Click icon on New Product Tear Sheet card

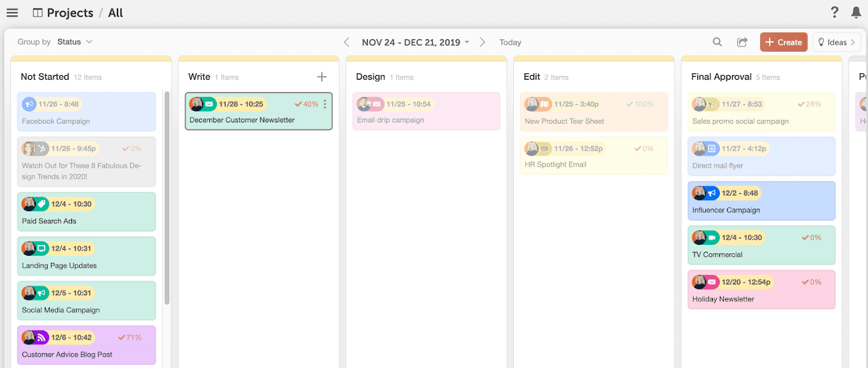click(x=544, y=104)
